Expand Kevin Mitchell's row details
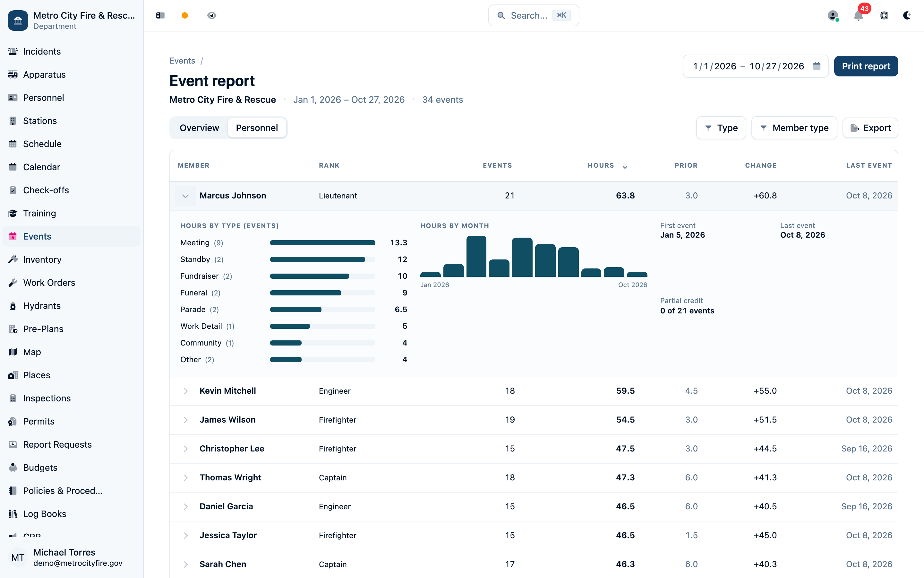 185,391
